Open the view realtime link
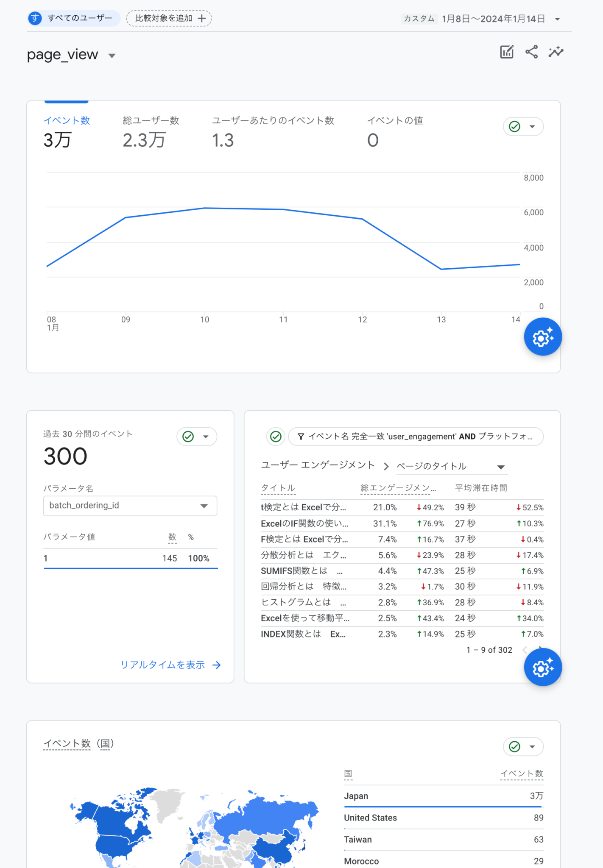Screen dimensions: 603x868 [x=170, y=665]
